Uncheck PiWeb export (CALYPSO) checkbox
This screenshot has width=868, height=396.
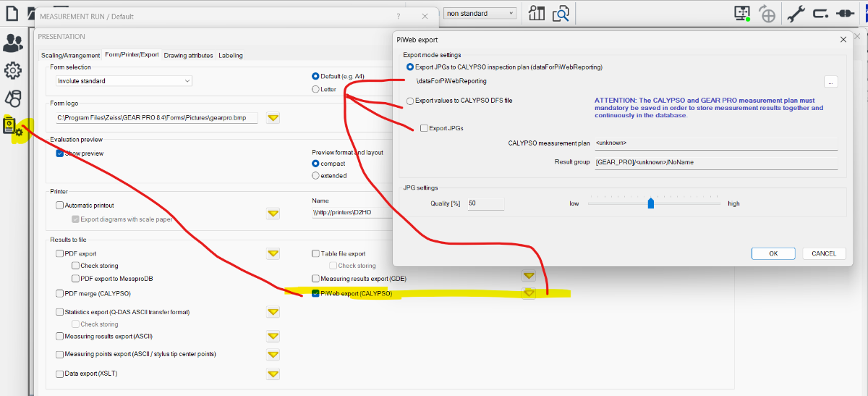point(315,294)
